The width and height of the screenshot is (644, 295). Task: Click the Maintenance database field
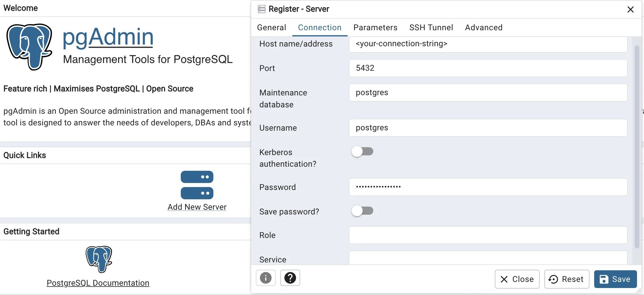point(488,93)
